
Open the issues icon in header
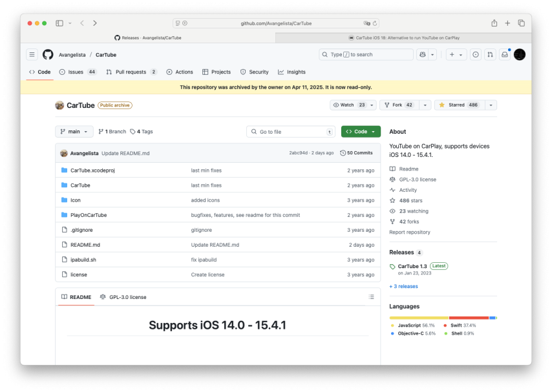point(476,54)
